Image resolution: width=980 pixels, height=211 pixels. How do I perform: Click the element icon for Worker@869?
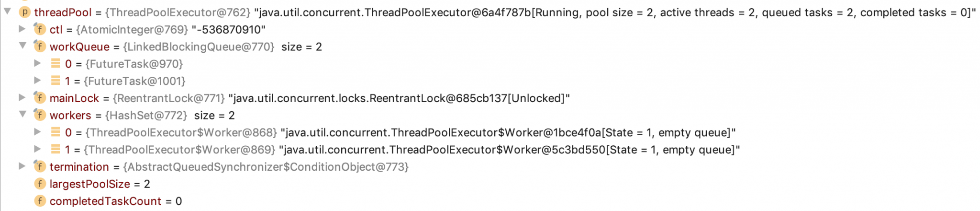click(56, 150)
